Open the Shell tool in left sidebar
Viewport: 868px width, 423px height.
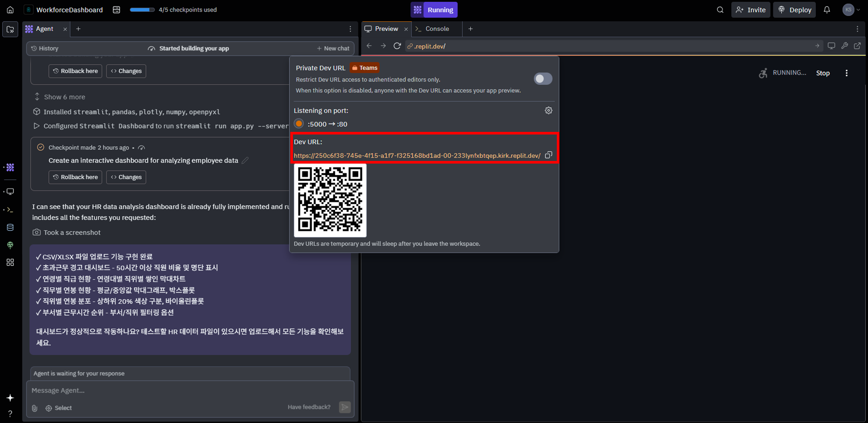[x=10, y=210]
